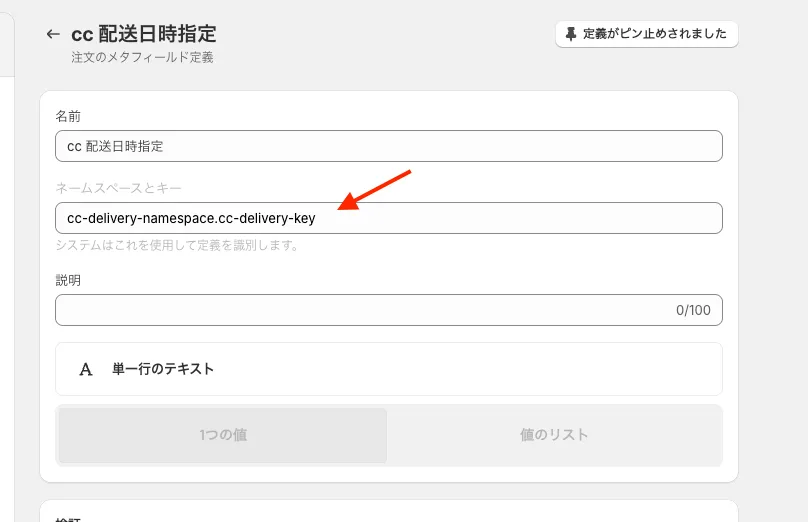Click the システムはこれを使用して help text

point(177,246)
